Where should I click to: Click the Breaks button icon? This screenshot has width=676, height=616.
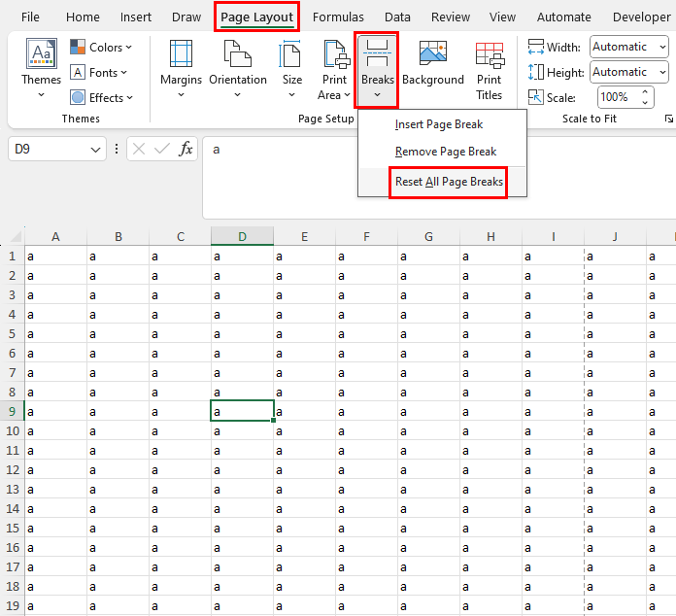click(377, 53)
